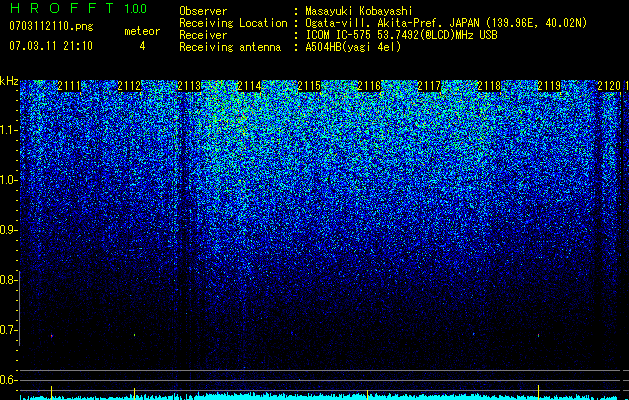Click the 'Observer' field label
Viewport: 629px width, 400px height.
[x=203, y=11]
